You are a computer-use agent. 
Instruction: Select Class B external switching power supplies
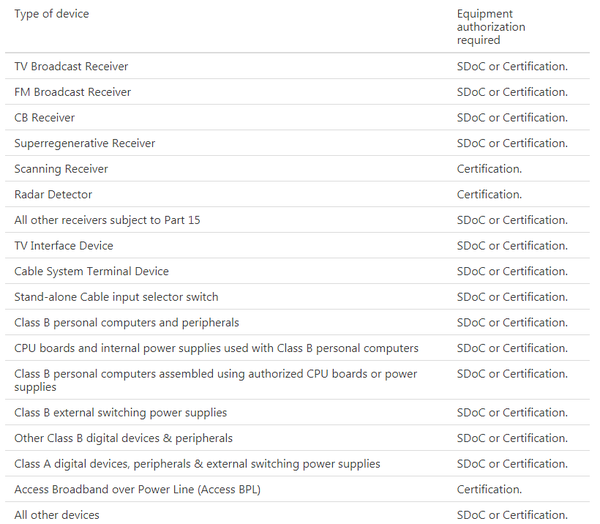coord(120,413)
